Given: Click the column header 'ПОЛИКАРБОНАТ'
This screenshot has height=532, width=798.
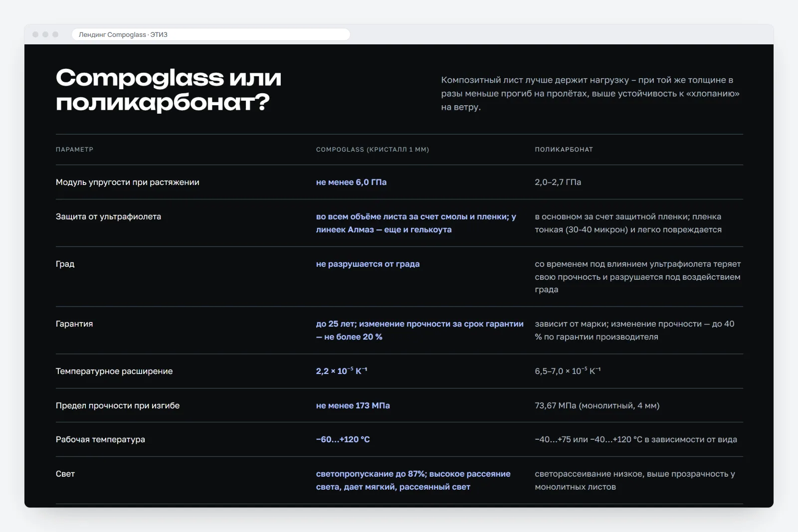Looking at the screenshot, I should [x=564, y=150].
